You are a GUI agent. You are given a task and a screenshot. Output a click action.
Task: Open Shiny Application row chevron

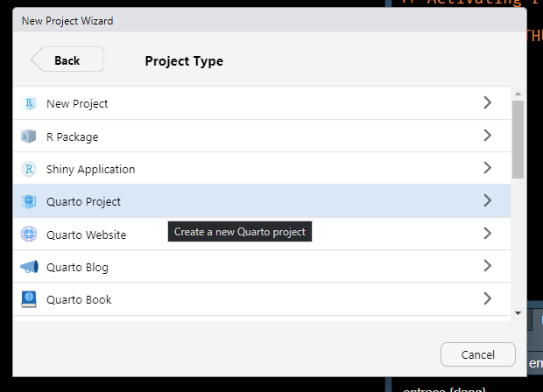coord(488,168)
